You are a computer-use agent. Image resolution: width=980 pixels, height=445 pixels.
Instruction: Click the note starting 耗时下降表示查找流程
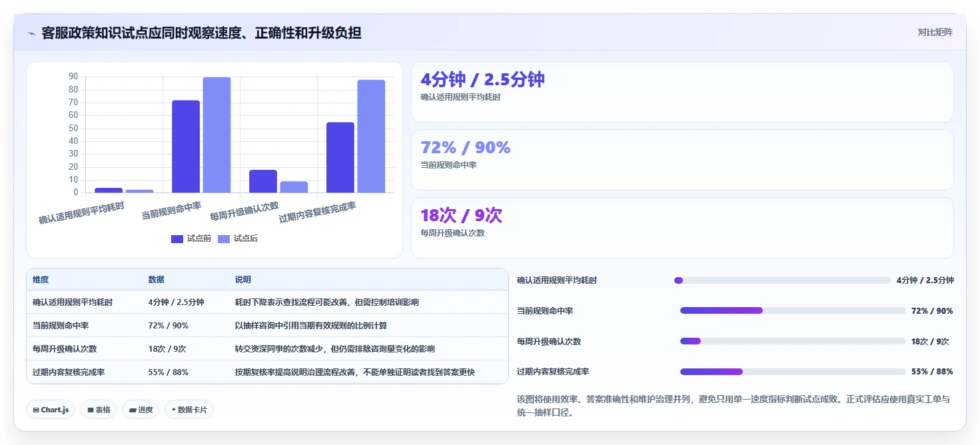[x=327, y=302]
